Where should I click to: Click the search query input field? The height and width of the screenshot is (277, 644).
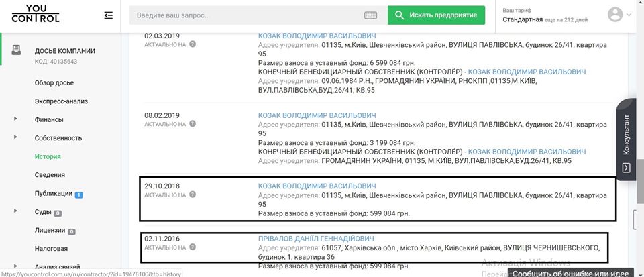point(248,15)
